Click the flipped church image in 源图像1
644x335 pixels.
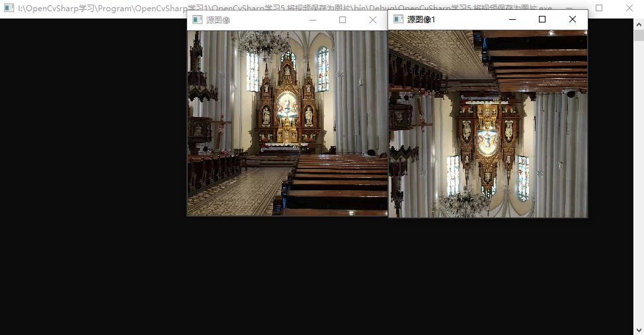488,124
